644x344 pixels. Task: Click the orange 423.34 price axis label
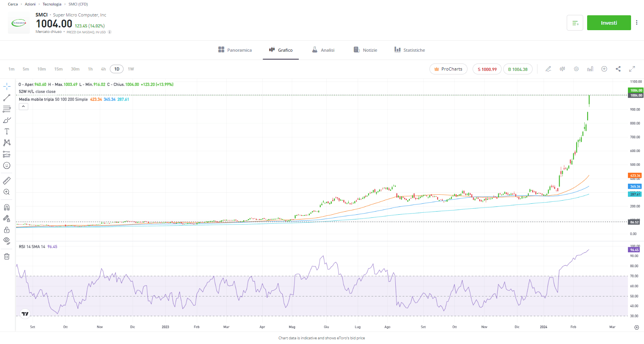click(x=635, y=176)
